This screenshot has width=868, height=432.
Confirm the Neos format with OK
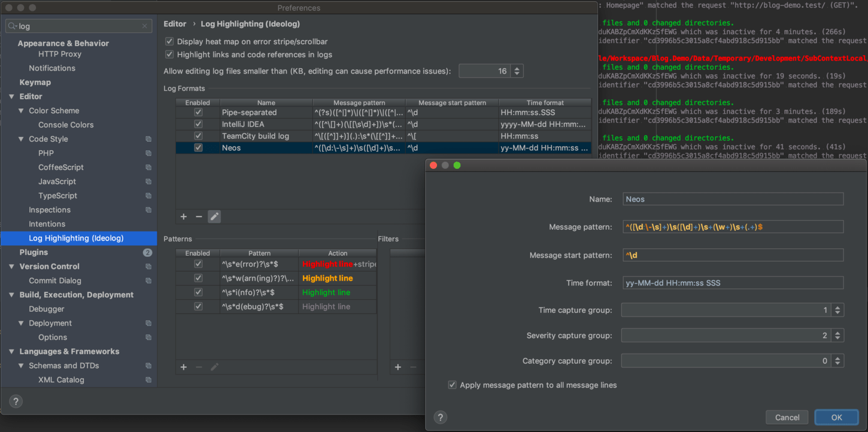tap(836, 417)
